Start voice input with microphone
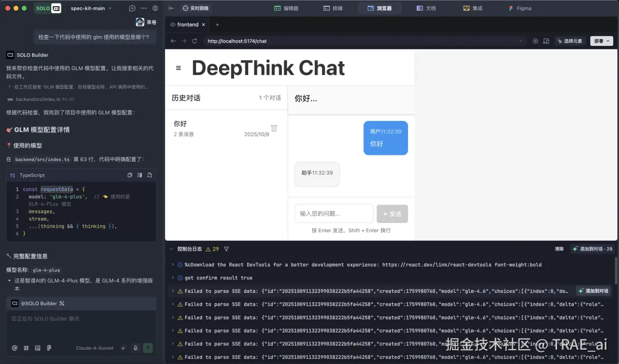The image size is (619, 364). [x=135, y=348]
